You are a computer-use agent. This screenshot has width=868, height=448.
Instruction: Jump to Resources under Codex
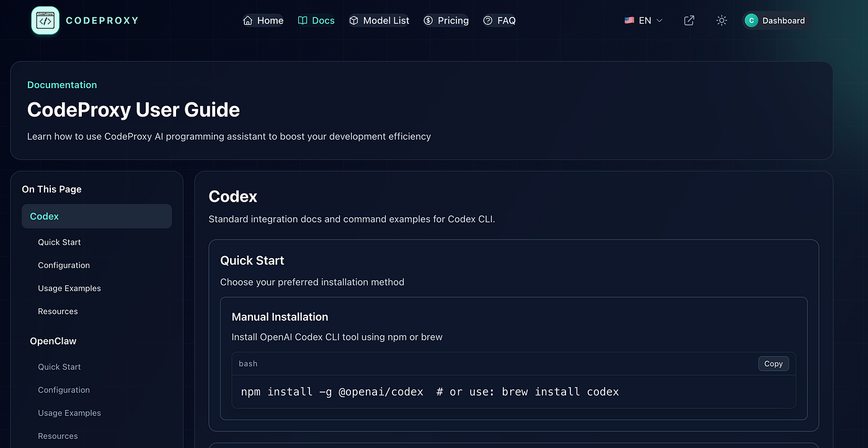(x=58, y=311)
